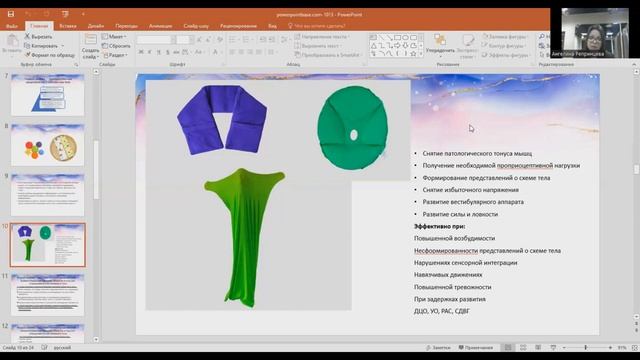The height and width of the screenshot is (360, 640).
Task: Open the Макет layout dropdown
Action: click(x=114, y=36)
